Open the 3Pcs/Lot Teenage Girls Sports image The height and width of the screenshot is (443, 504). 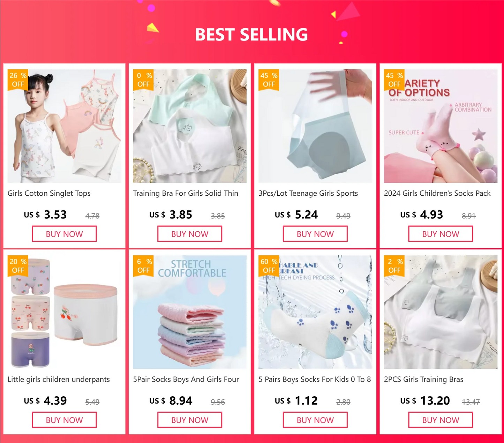coord(315,126)
